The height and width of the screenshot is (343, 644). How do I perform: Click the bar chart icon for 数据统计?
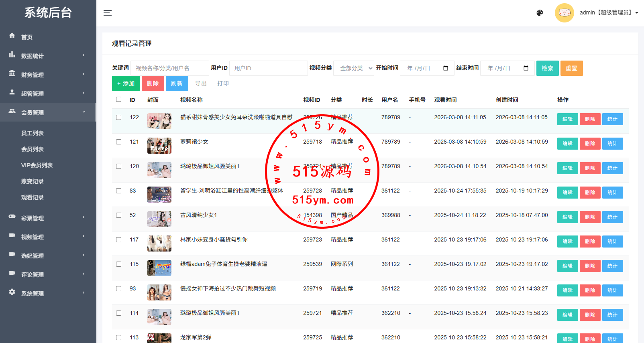pyautogui.click(x=12, y=55)
